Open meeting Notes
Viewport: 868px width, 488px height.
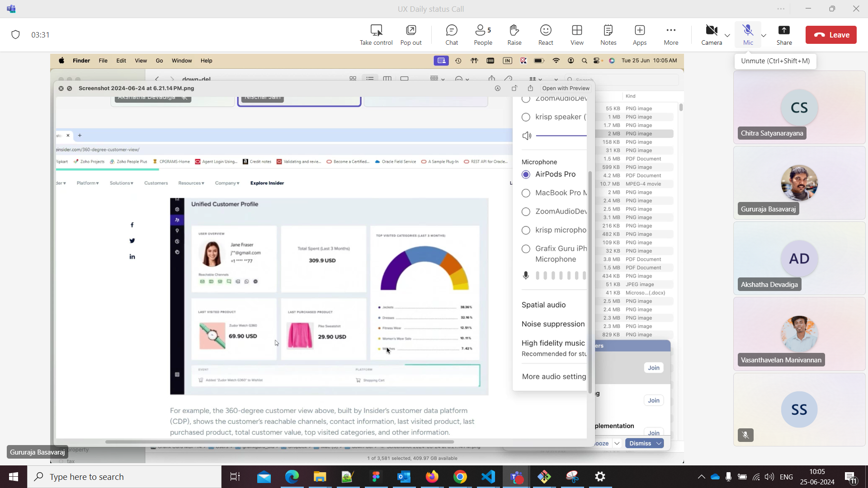click(x=608, y=35)
